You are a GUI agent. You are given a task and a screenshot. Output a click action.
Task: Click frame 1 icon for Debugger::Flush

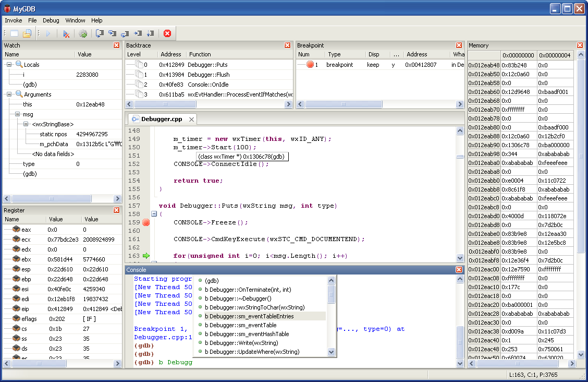pos(139,74)
